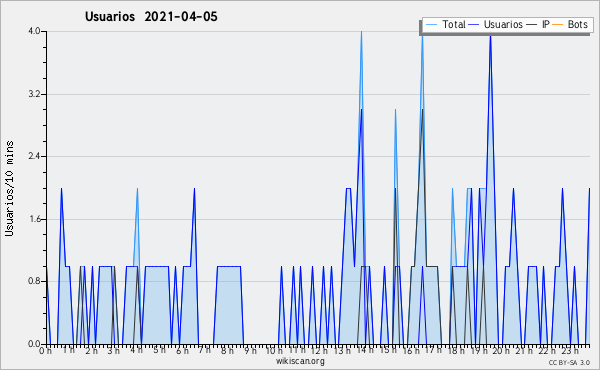Screen dimensions: 600x370
Task: Click the 18 h x-axis label
Action: click(456, 350)
